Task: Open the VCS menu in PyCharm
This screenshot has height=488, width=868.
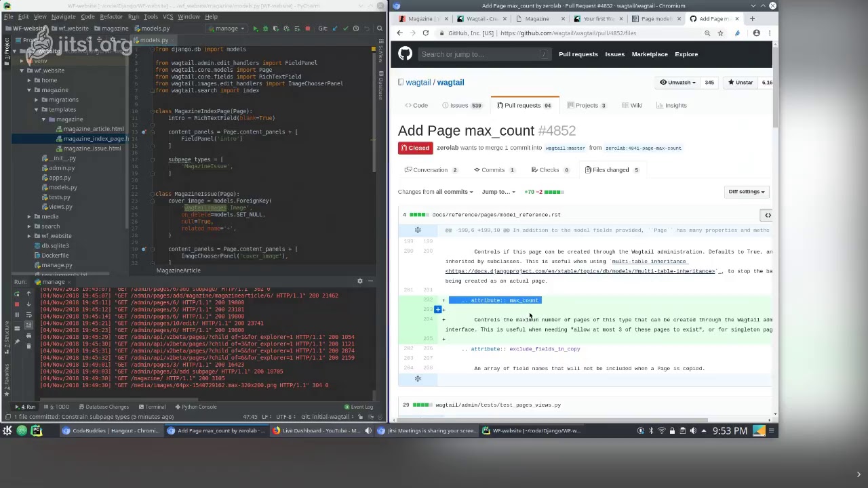Action: pos(167,17)
